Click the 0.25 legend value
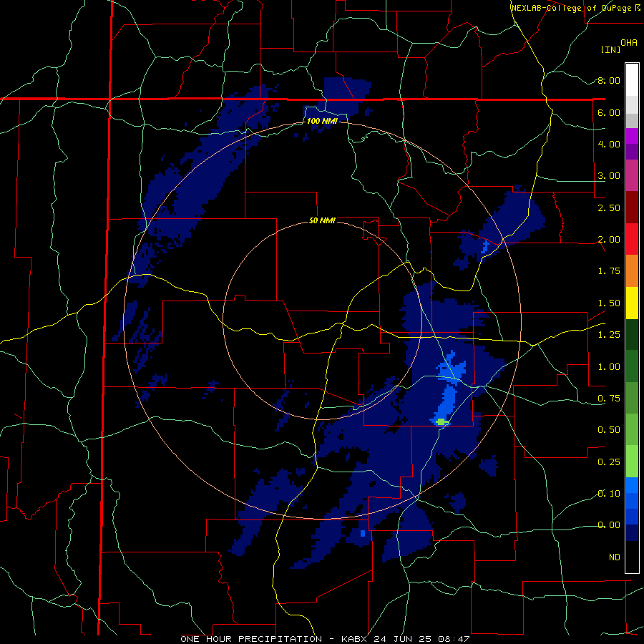This screenshot has width=644, height=644. pos(609,462)
